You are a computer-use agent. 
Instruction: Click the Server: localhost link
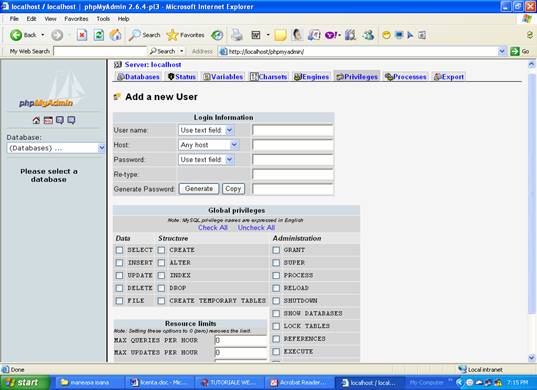(153, 65)
